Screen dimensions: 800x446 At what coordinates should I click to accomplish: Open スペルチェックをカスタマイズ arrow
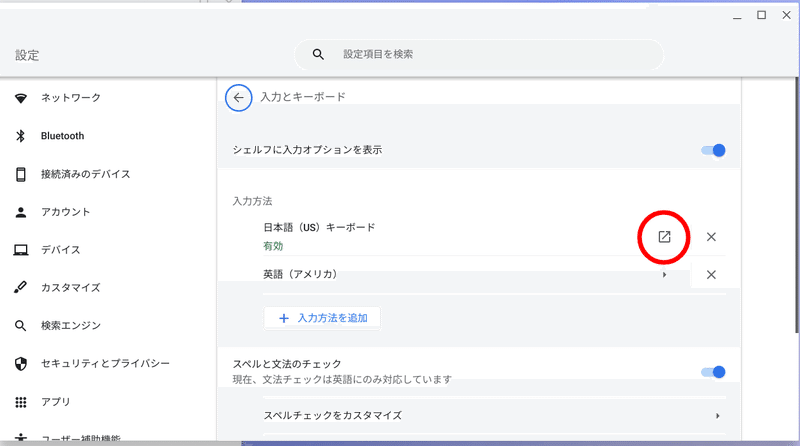[717, 416]
